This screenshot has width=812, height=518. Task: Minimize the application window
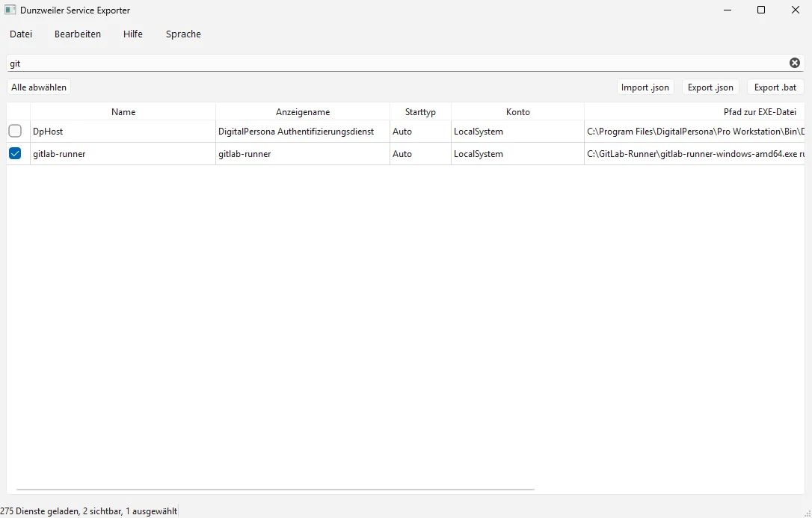pos(726,10)
